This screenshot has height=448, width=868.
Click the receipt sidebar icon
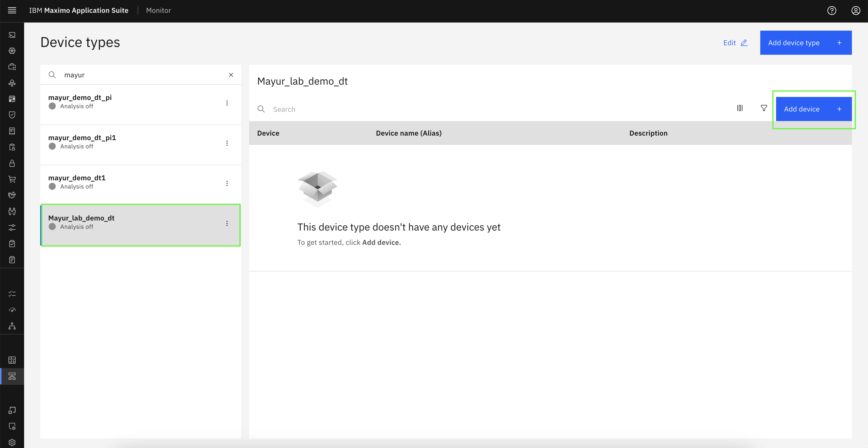(x=12, y=131)
